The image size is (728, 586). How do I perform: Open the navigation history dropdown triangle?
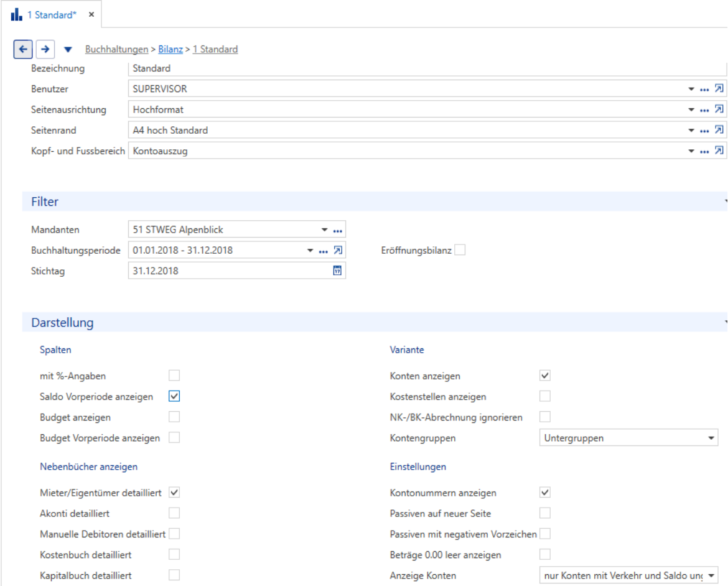point(68,50)
